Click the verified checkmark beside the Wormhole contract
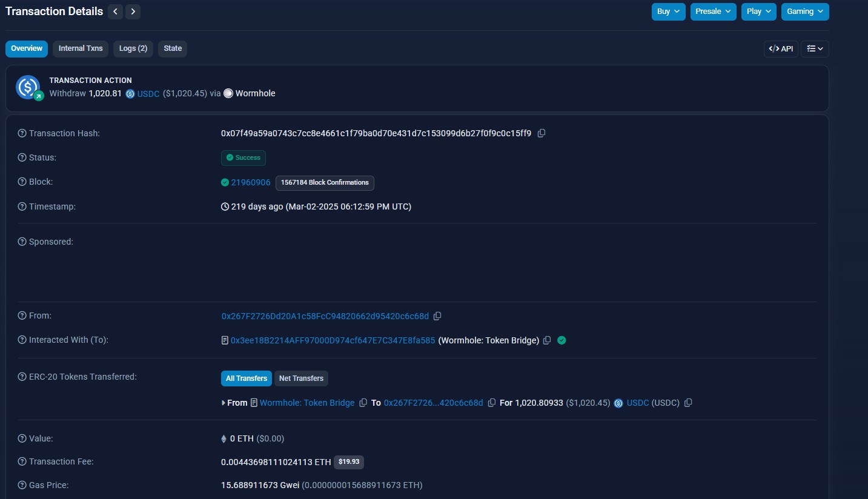868x499 pixels. (561, 340)
